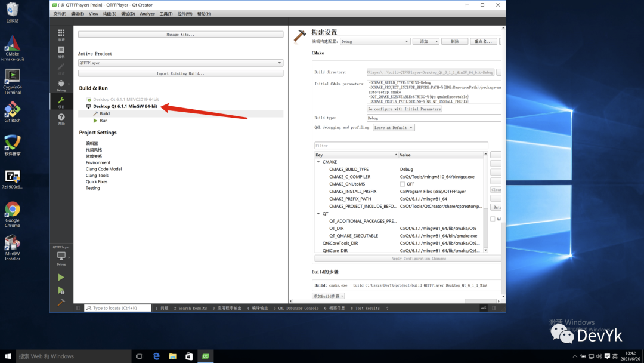Image resolution: width=644 pixels, height=363 pixels.
Task: Open the View menu
Action: [x=93, y=14]
